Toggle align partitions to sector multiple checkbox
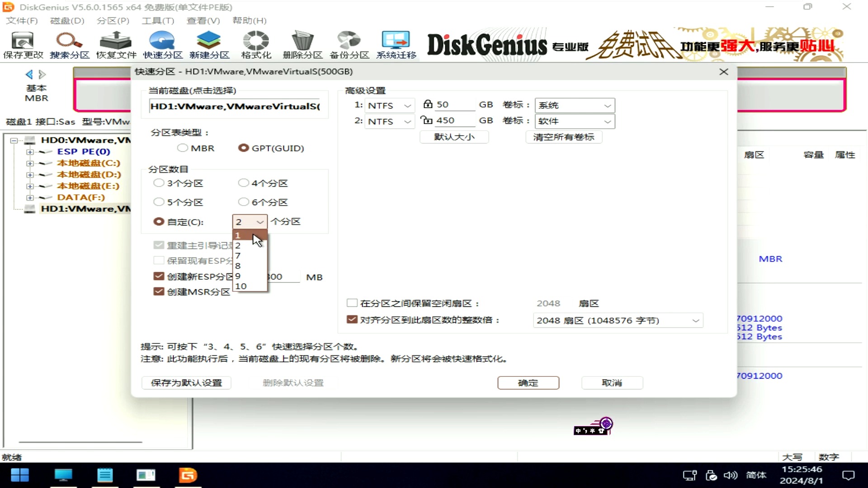The width and height of the screenshot is (868, 488). (x=352, y=319)
